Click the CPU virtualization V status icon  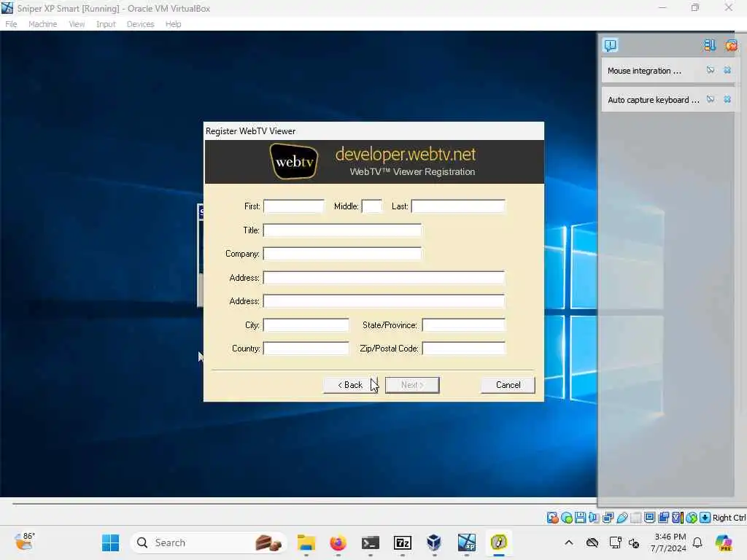coord(678,518)
